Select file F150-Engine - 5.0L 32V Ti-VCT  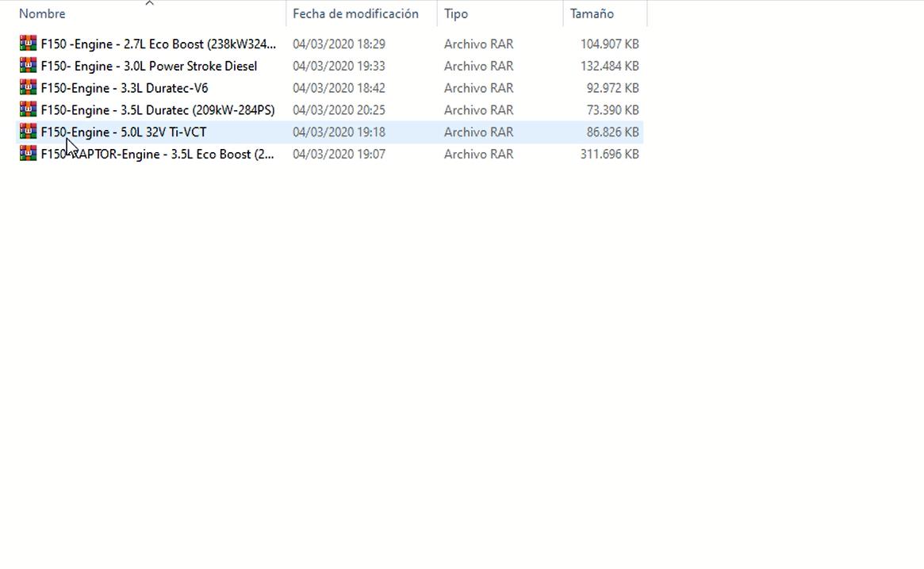coord(124,132)
